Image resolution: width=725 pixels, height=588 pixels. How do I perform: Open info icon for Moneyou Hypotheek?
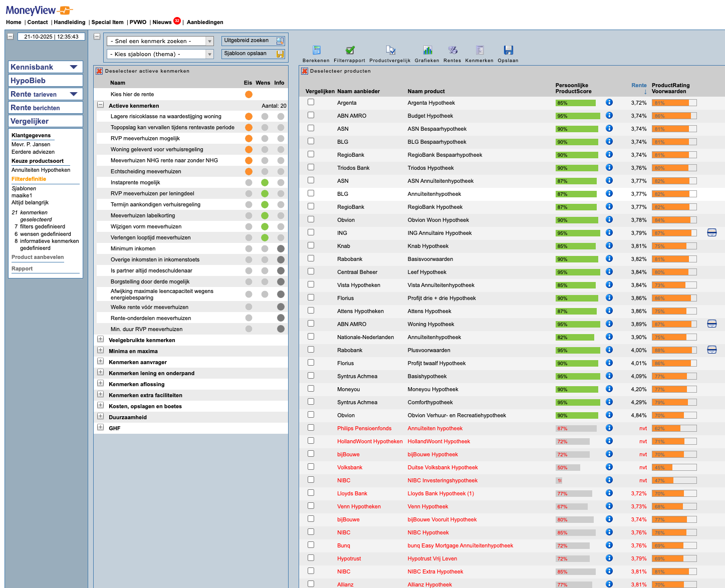point(609,389)
